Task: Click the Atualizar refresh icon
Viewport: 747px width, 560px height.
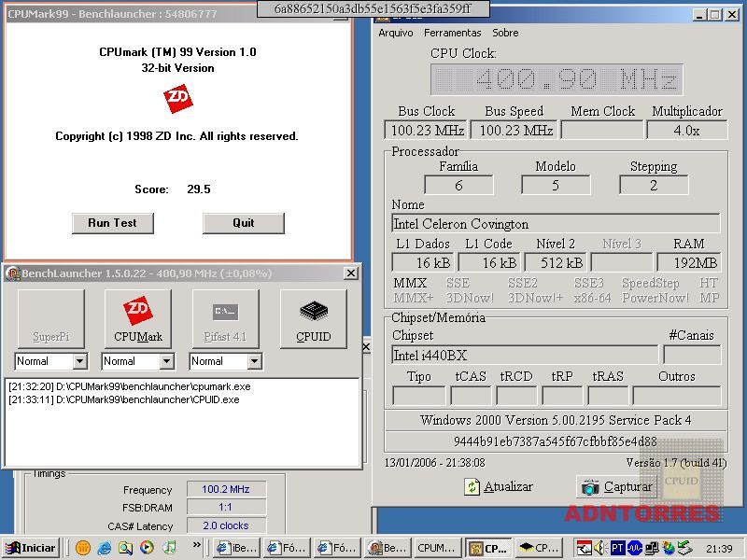Action: [472, 486]
